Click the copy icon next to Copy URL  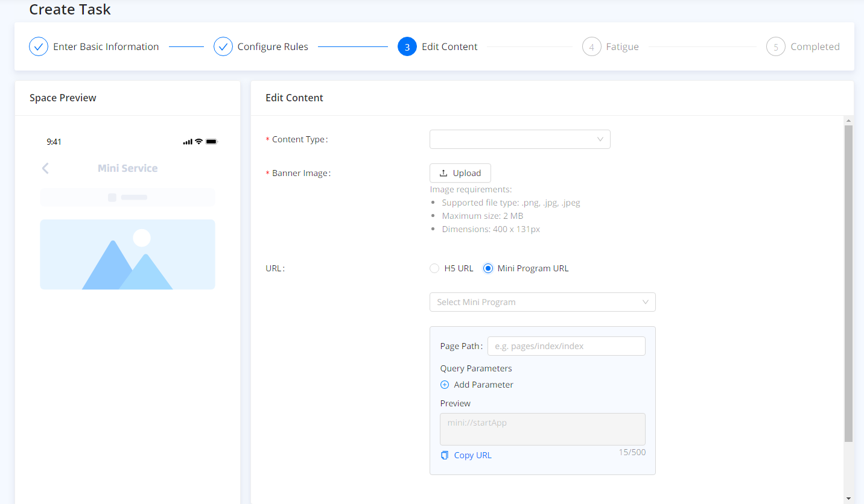pyautogui.click(x=445, y=455)
